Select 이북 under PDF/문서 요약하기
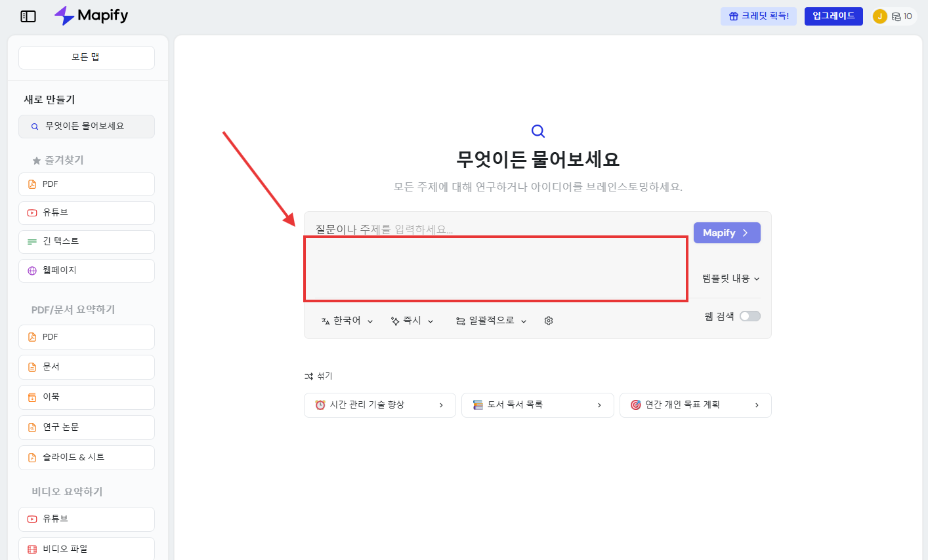The height and width of the screenshot is (560, 928). [x=86, y=397]
